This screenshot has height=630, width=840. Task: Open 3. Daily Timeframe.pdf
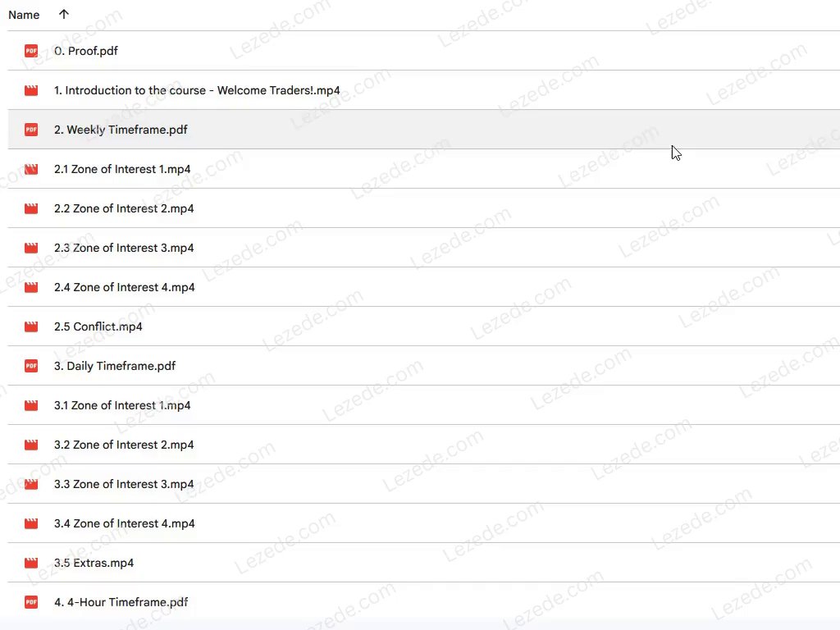pos(115,366)
